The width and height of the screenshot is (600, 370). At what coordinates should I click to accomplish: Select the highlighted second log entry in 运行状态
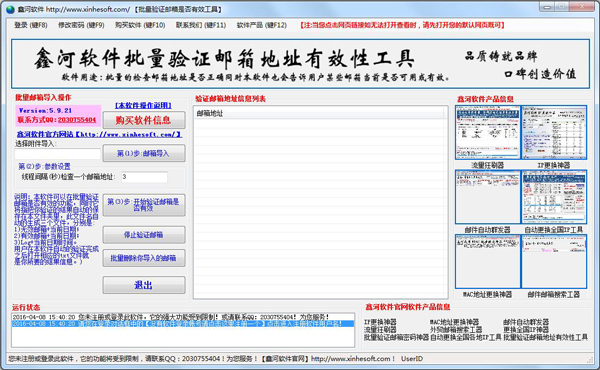tap(183, 324)
